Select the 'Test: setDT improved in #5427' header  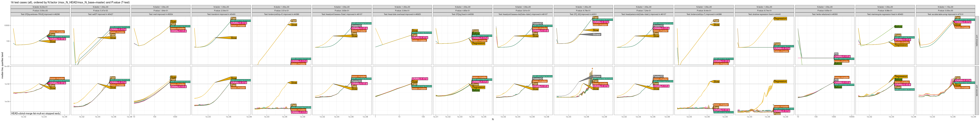[x=100, y=14]
